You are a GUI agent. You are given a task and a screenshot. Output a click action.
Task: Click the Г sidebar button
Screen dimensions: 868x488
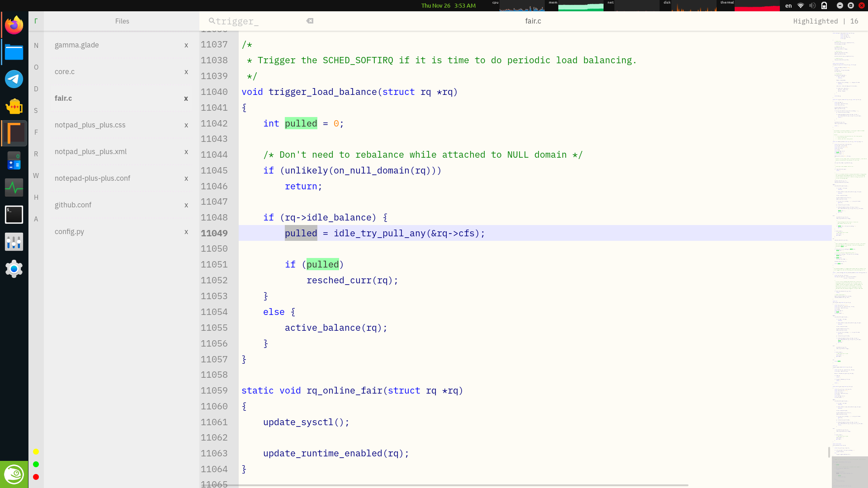tap(36, 21)
